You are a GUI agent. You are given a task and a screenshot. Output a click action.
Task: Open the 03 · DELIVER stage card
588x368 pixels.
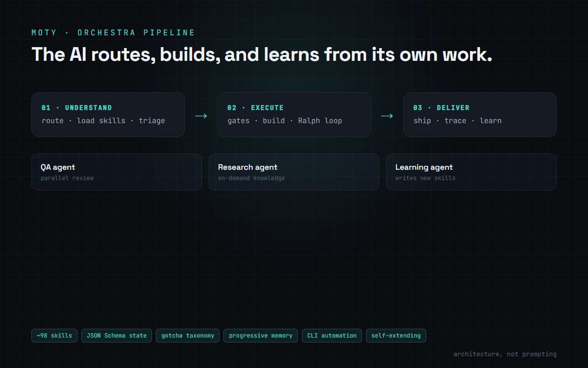[x=480, y=114]
